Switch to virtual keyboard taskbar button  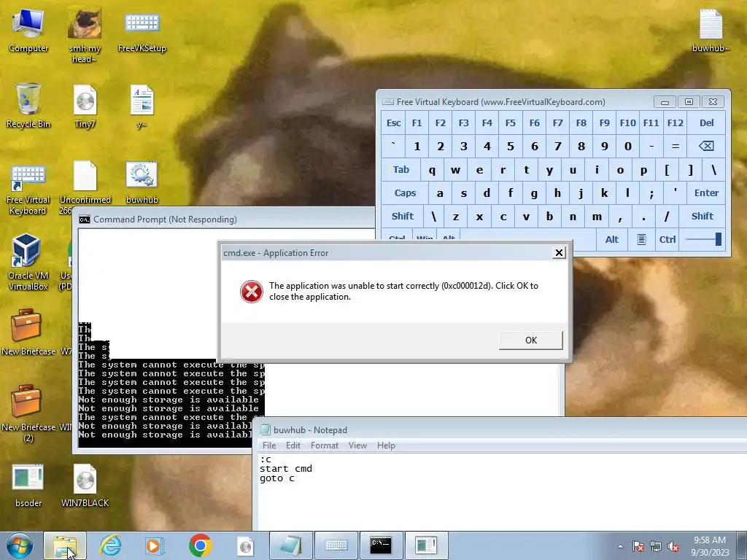336,545
